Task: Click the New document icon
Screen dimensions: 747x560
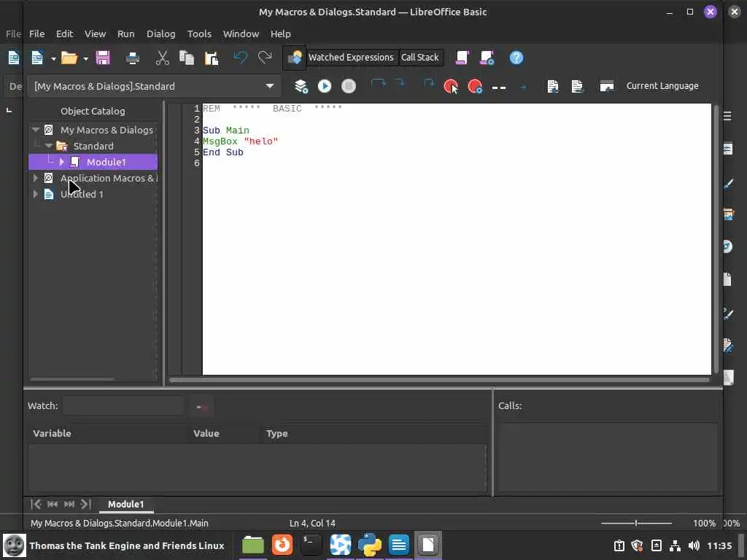Action: tap(37, 58)
